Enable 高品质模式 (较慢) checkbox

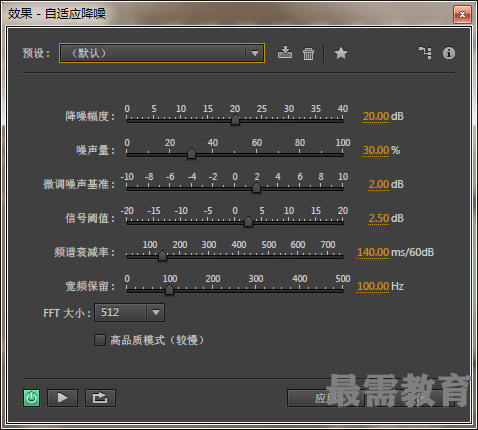tap(100, 340)
